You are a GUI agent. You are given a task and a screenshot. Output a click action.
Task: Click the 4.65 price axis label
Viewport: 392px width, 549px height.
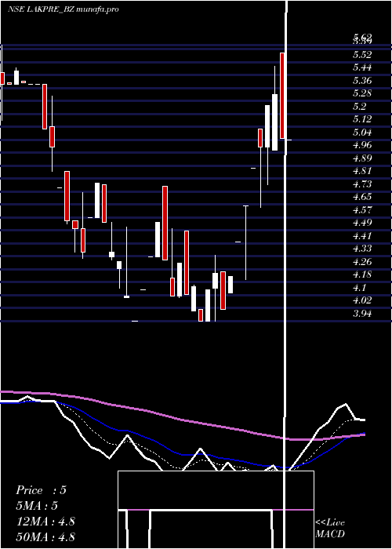(x=362, y=196)
